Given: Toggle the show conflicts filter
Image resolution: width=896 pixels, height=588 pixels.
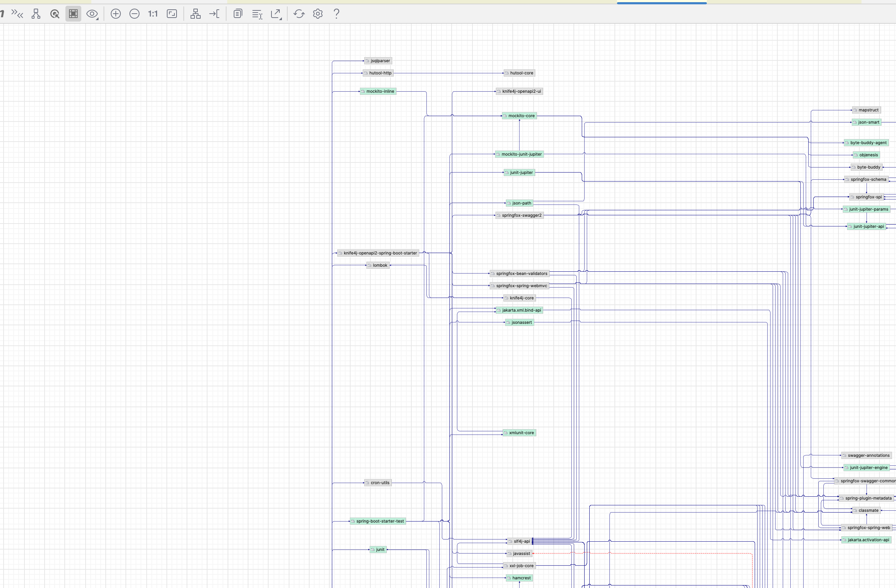Looking at the screenshot, I should tap(17, 14).
